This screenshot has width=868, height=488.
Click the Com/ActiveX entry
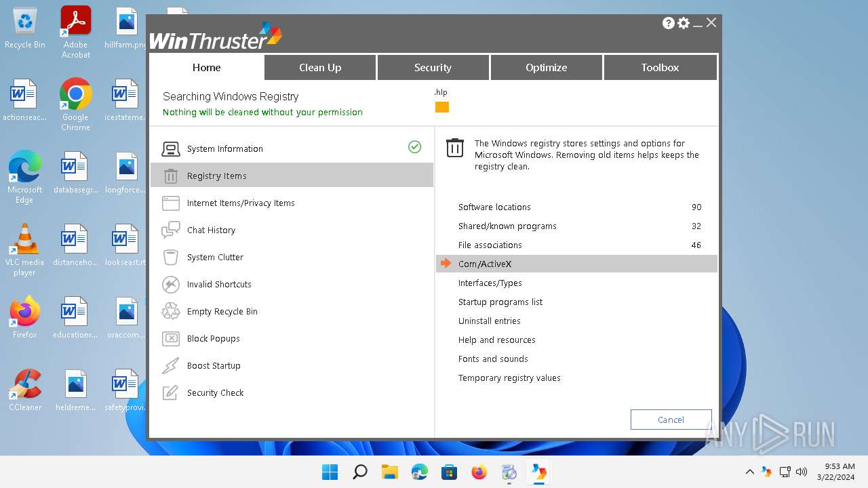click(x=576, y=264)
